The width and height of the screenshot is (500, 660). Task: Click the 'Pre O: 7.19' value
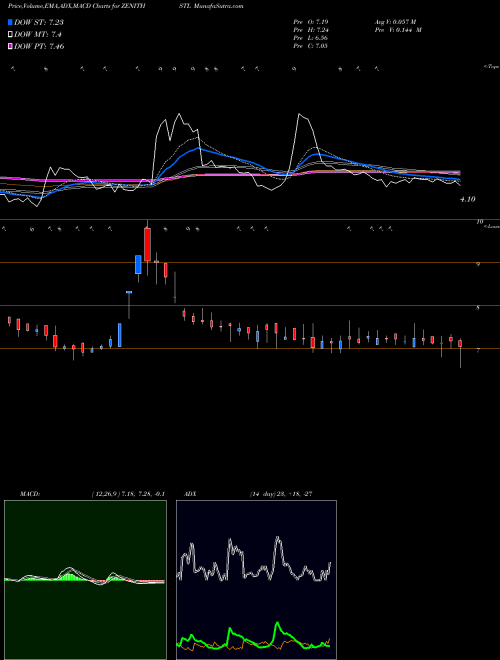click(x=309, y=22)
